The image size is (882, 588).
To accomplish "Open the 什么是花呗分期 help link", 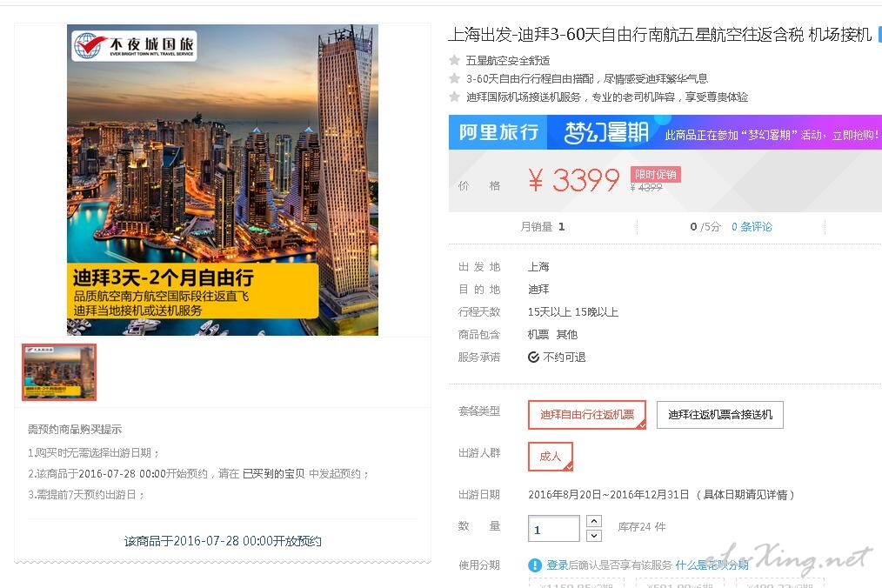I will point(712,565).
